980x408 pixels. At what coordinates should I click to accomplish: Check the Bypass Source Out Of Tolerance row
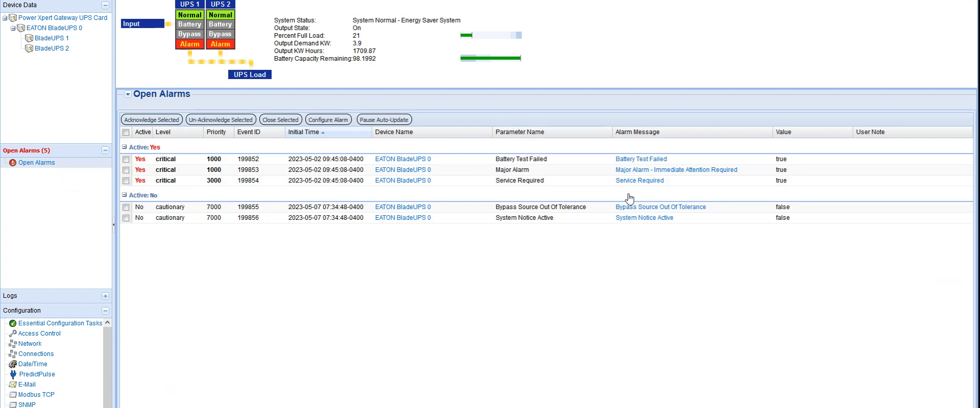click(126, 208)
